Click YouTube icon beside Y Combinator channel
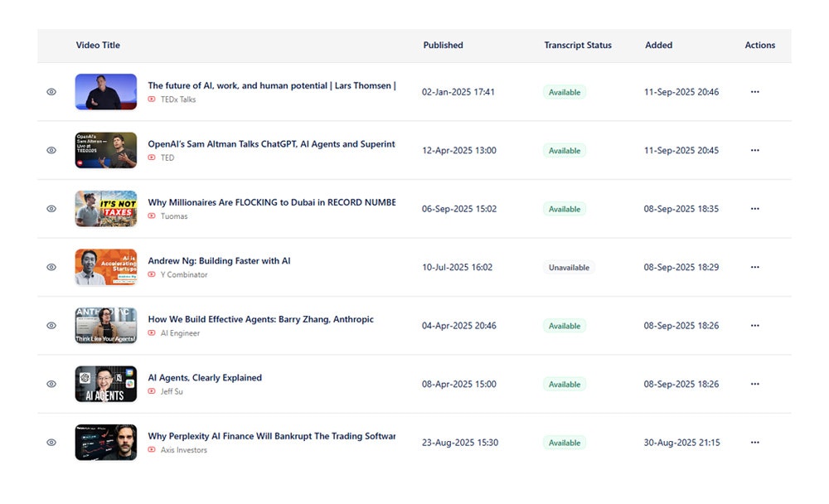Image resolution: width=829 pixels, height=504 pixels. click(x=152, y=274)
